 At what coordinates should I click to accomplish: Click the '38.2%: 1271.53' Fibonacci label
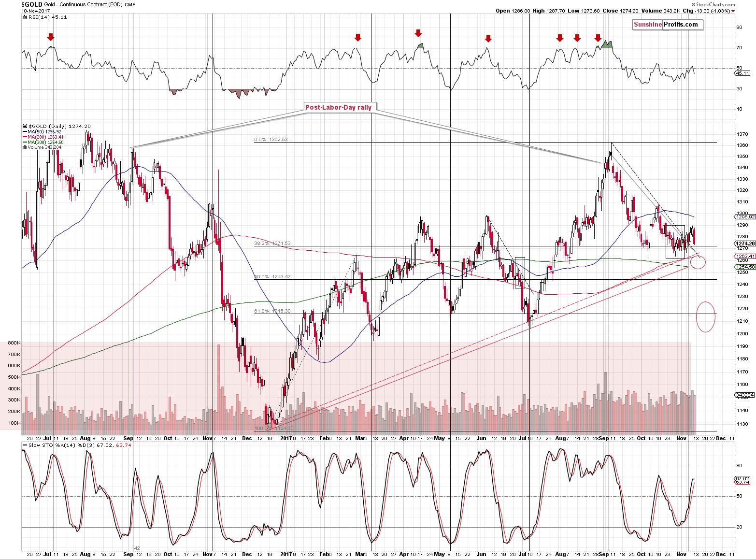click(x=272, y=244)
